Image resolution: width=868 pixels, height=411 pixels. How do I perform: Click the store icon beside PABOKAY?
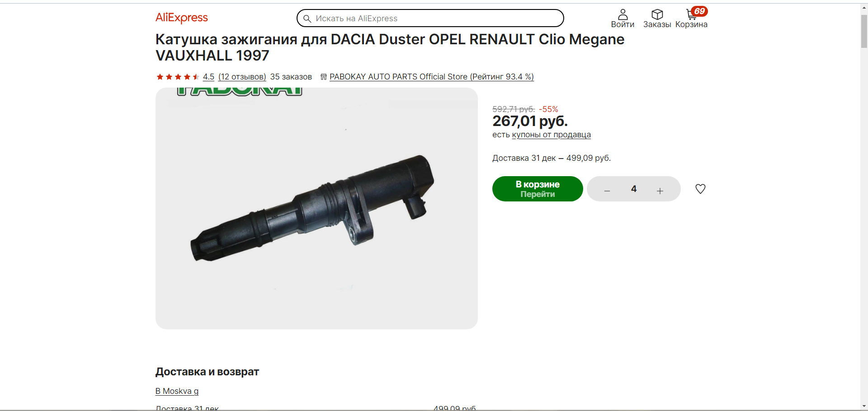tap(323, 77)
